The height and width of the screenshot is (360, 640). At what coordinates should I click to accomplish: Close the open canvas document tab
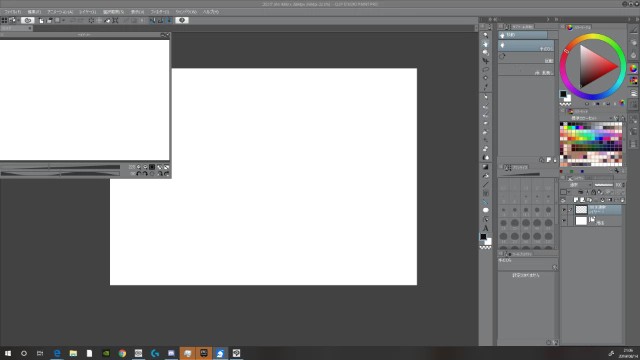tap(30, 28)
